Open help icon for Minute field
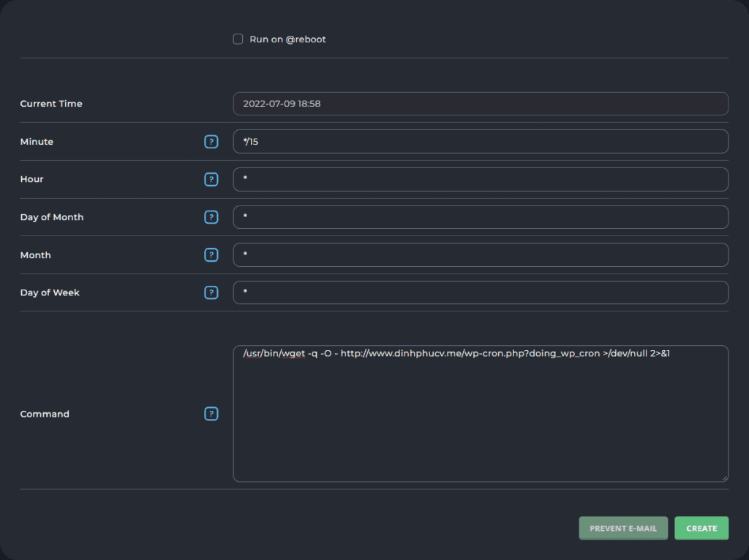Viewport: 749px width, 560px height. tap(211, 142)
